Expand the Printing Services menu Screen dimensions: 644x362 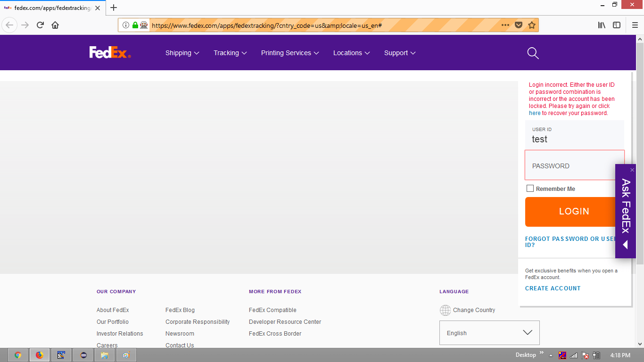pos(290,53)
